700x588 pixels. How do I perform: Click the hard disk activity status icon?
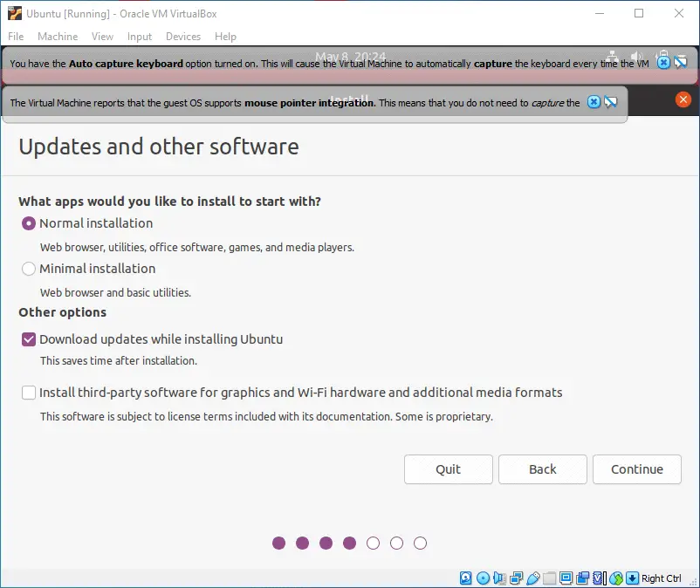pyautogui.click(x=465, y=578)
